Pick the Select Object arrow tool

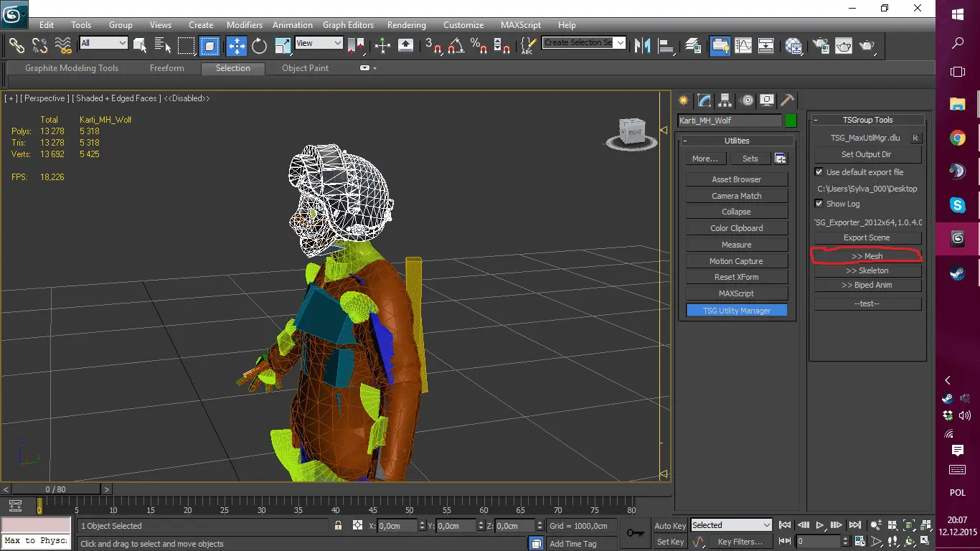(140, 46)
